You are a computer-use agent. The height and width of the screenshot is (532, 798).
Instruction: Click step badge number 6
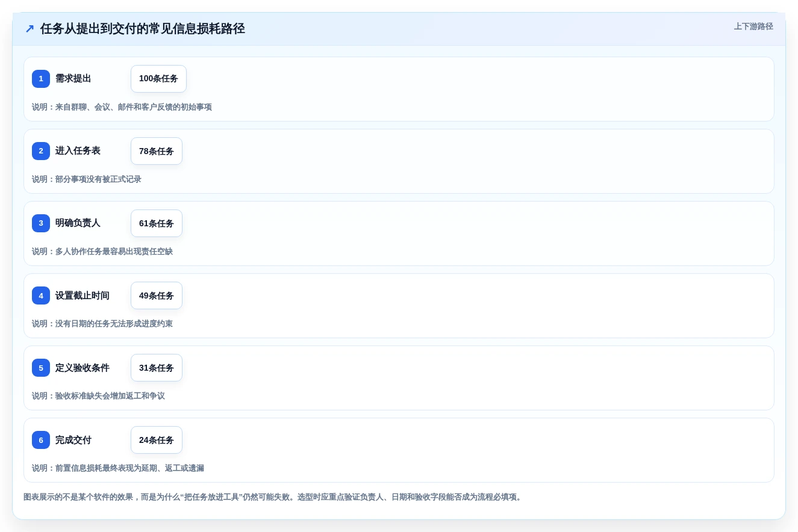pos(41,440)
